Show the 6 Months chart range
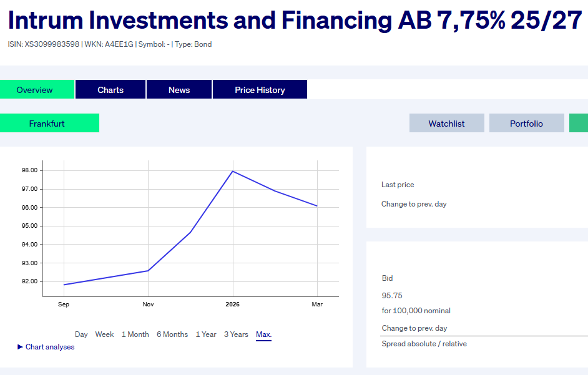588x375 pixels. 172,334
